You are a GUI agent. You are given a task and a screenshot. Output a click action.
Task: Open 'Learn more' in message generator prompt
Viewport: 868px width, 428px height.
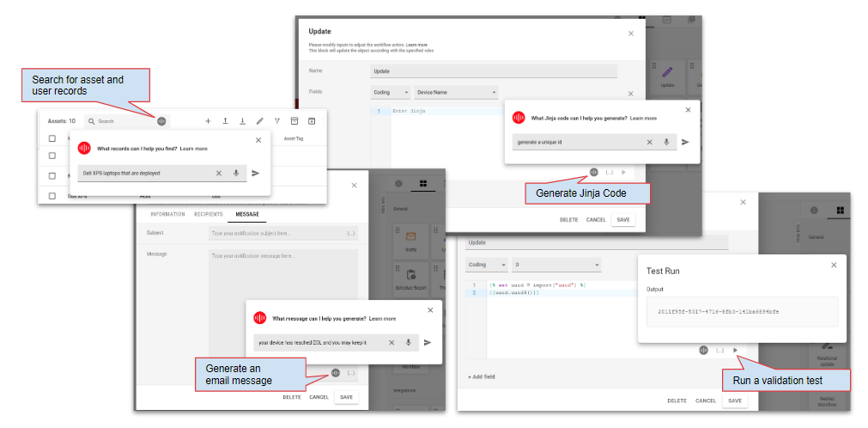(383, 319)
